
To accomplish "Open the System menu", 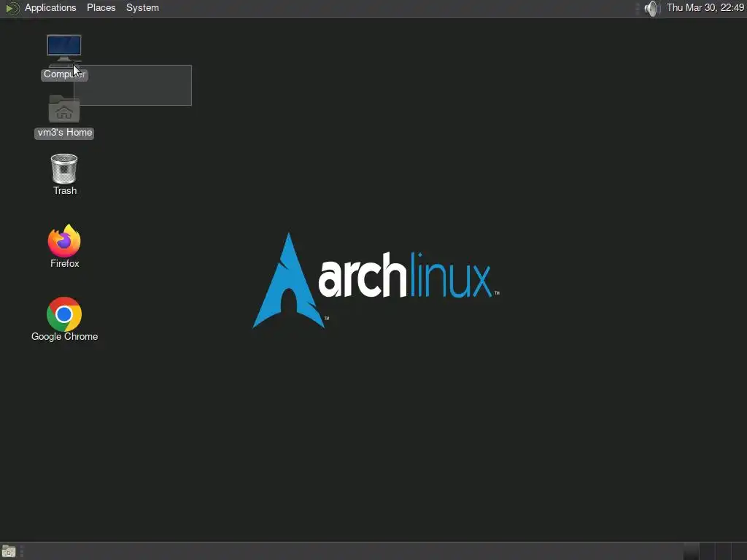I will 142,7.
